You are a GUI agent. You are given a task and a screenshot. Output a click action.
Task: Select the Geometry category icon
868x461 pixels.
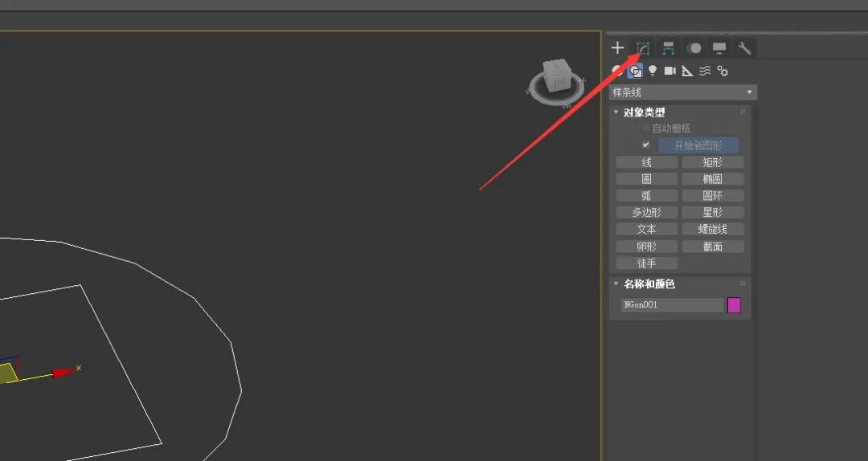point(616,71)
